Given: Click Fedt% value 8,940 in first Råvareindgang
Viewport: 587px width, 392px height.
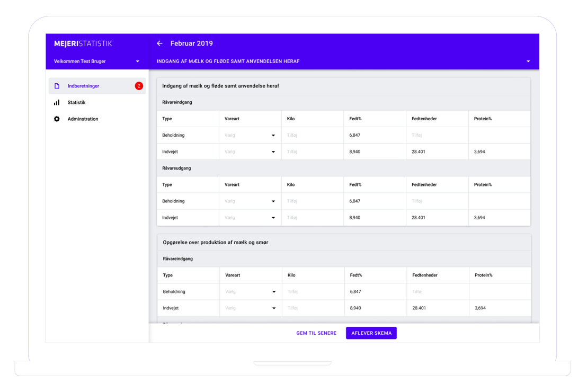Looking at the screenshot, I should click(x=355, y=152).
